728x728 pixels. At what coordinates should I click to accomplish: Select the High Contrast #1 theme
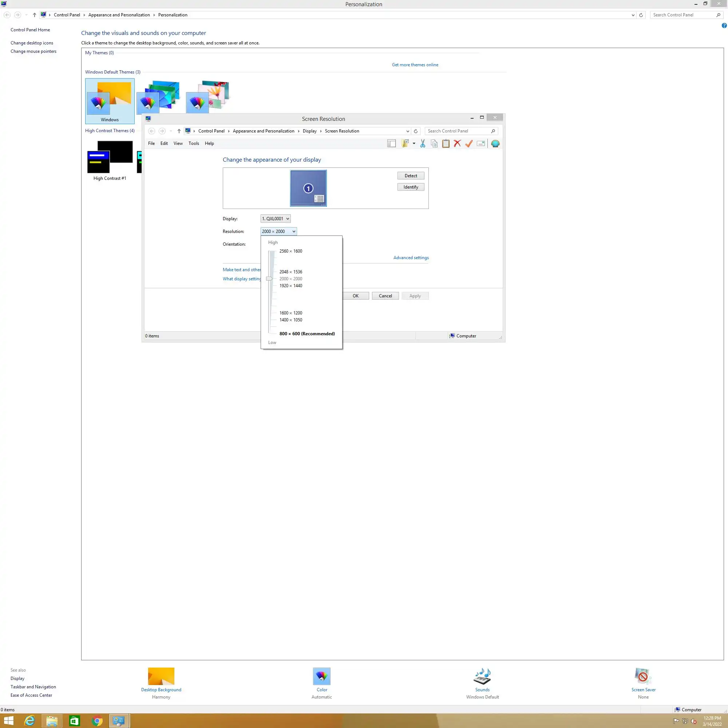pos(110,160)
